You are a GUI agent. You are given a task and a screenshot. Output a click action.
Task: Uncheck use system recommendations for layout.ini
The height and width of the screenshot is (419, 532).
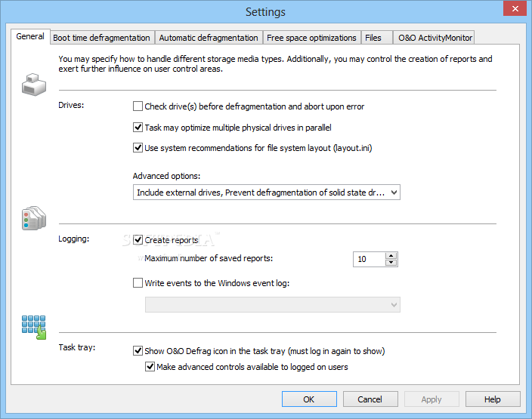pyautogui.click(x=138, y=148)
